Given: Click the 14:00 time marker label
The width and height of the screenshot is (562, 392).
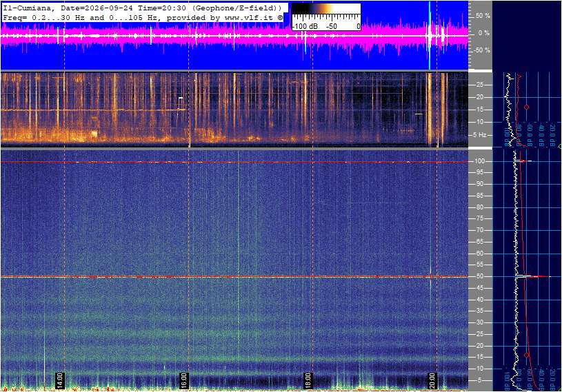Looking at the screenshot, I should pyautogui.click(x=59, y=380).
